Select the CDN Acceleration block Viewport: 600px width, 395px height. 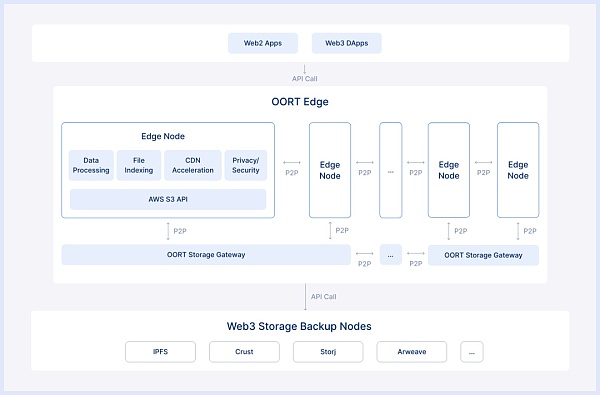(x=193, y=165)
